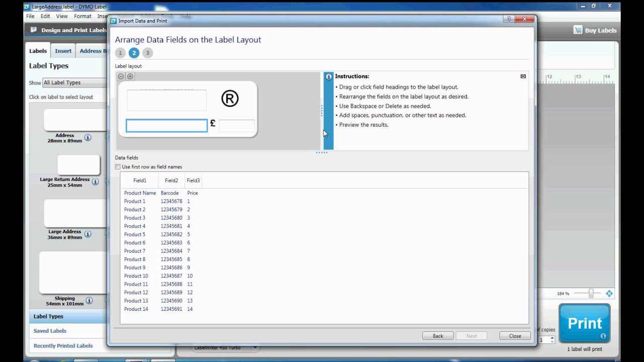Click the info icon on the Print button
Image resolution: width=644 pixels, height=362 pixels.
603,336
